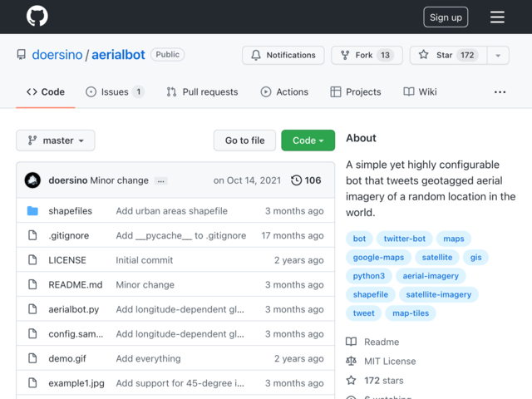532x399 pixels.
Task: Switch to the Pull requests tab
Action: tap(202, 92)
